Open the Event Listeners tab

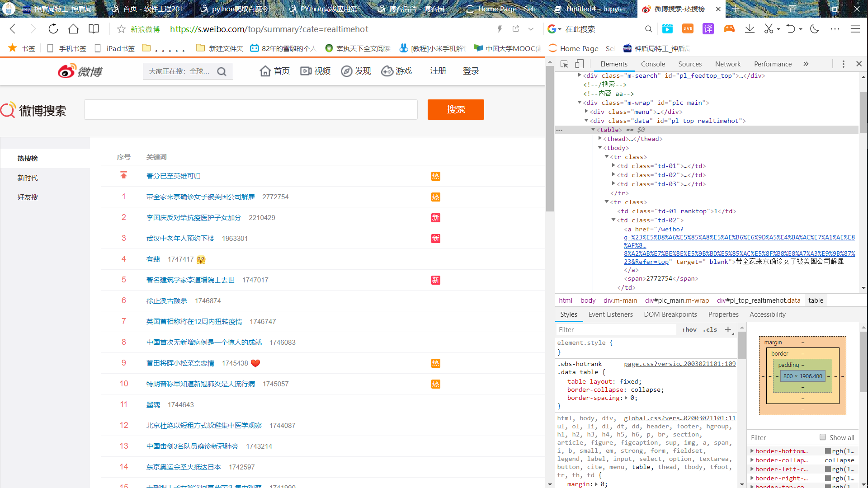point(610,314)
